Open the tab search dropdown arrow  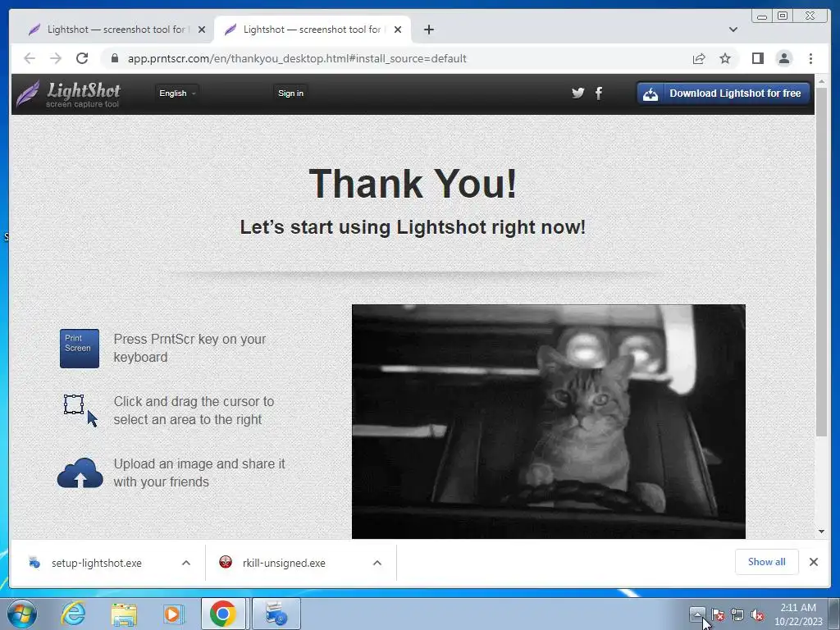click(733, 30)
